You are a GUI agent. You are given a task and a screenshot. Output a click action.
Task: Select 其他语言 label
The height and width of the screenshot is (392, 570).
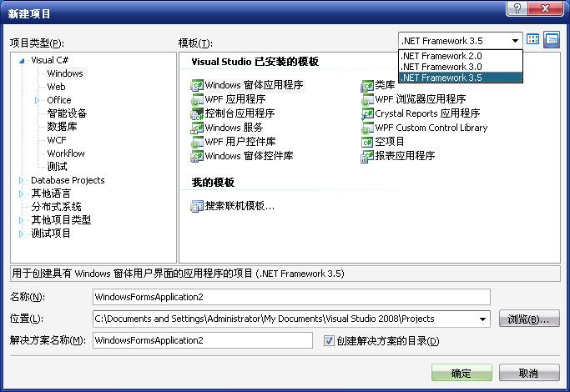[51, 193]
